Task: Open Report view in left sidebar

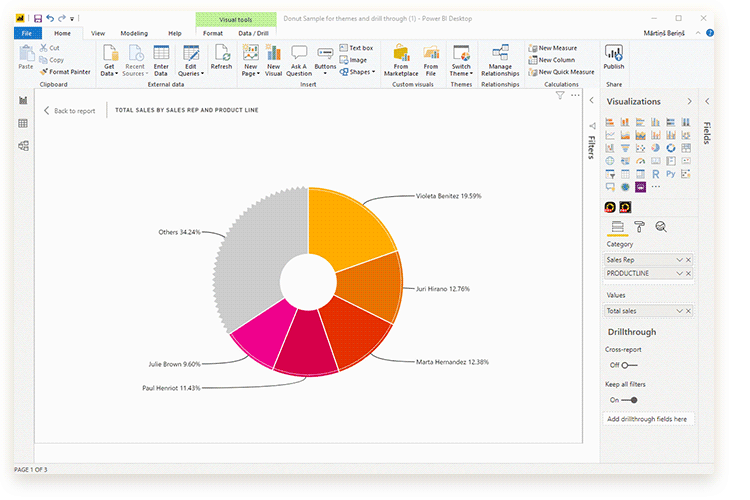Action: click(x=23, y=100)
